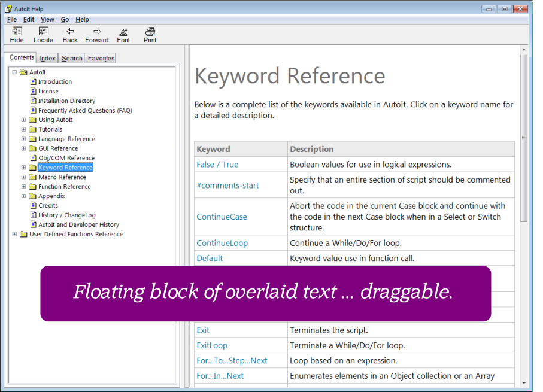Open the View menu
Image resolution: width=543 pixels, height=392 pixels.
pos(47,20)
